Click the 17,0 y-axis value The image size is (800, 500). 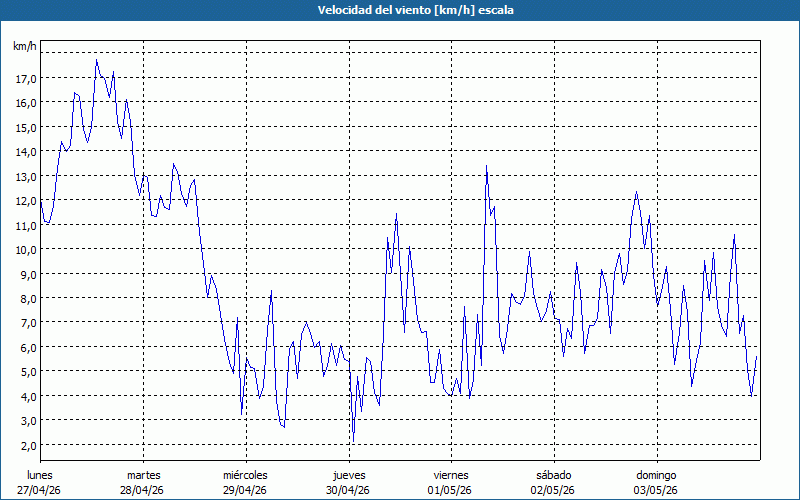(26, 79)
